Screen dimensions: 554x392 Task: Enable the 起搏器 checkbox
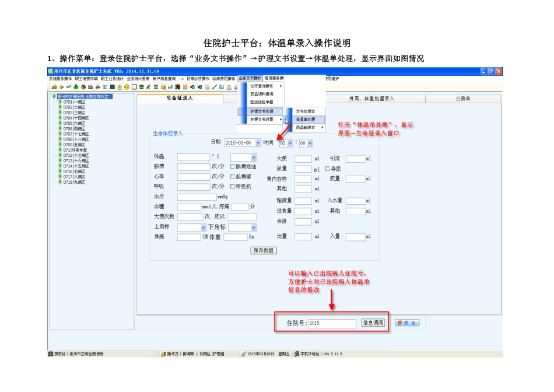pyautogui.click(x=233, y=176)
